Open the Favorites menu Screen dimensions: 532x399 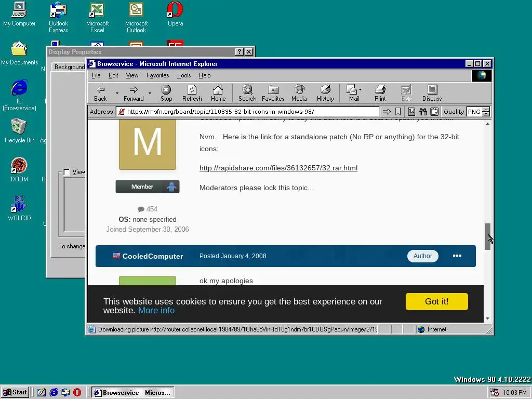(x=157, y=75)
